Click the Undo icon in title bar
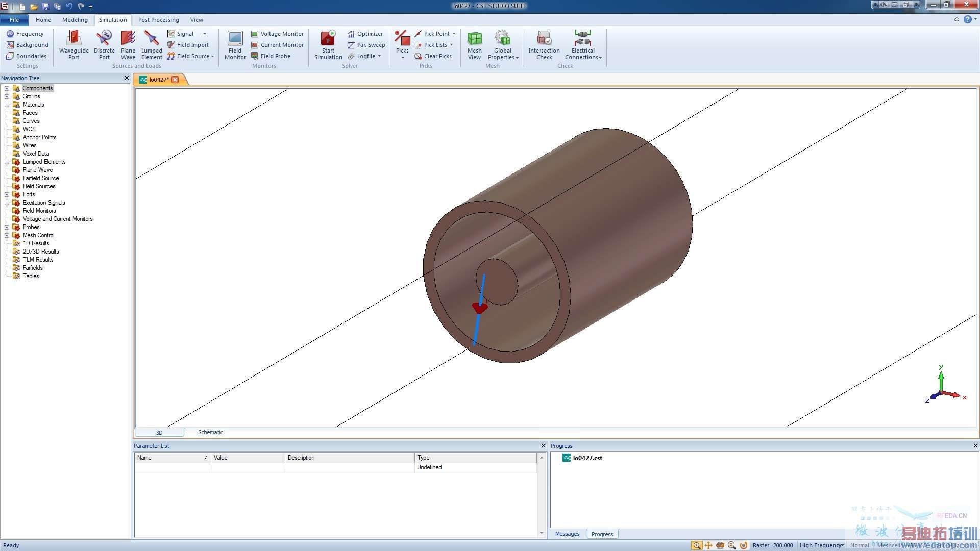The width and height of the screenshot is (980, 551). click(x=69, y=6)
